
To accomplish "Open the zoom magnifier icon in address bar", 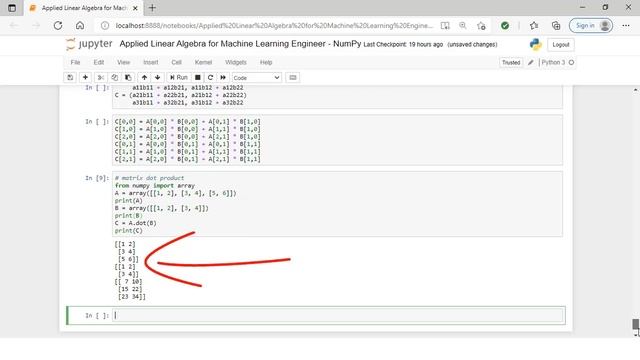I will [463, 26].
